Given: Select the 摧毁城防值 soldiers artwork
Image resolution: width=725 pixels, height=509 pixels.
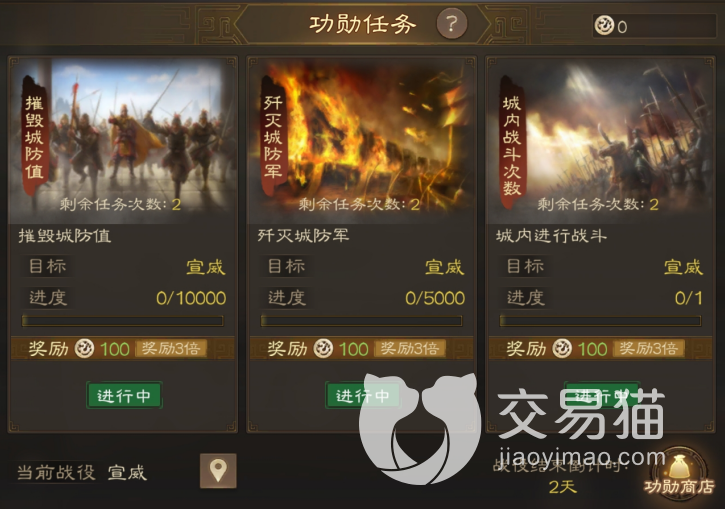Looking at the screenshot, I should pyautogui.click(x=123, y=139).
